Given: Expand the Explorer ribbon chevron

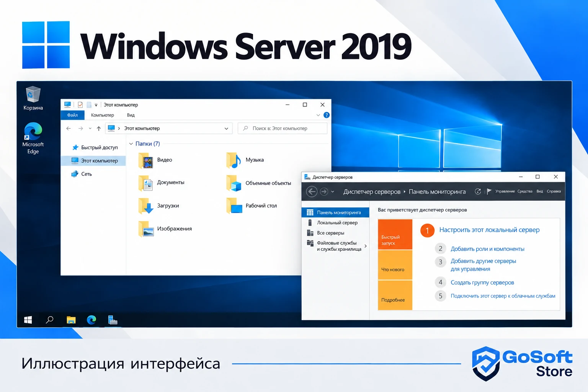Looking at the screenshot, I should tap(318, 115).
